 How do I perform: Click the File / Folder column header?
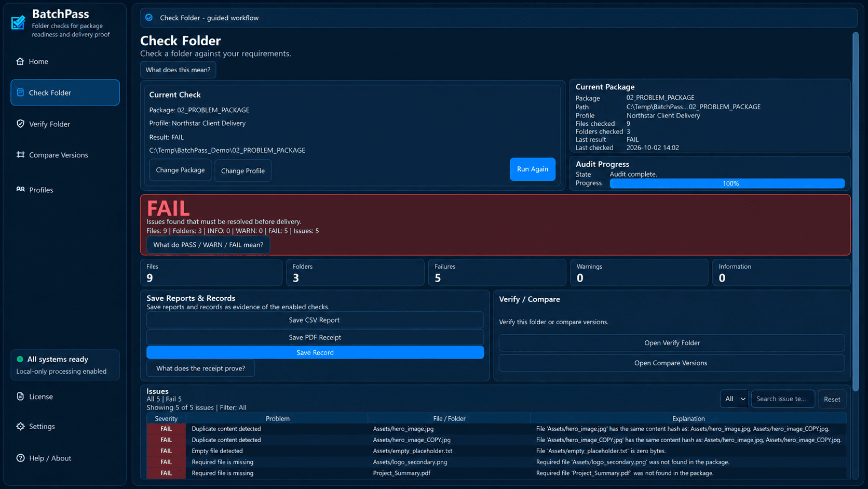[x=449, y=418]
